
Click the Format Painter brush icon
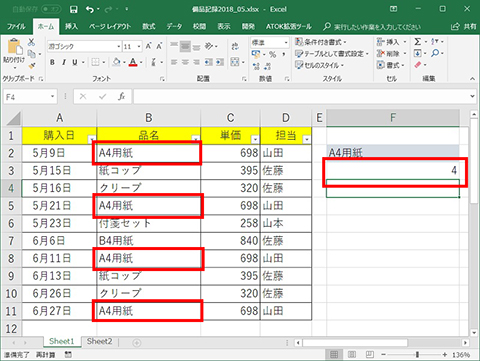tap(32, 66)
